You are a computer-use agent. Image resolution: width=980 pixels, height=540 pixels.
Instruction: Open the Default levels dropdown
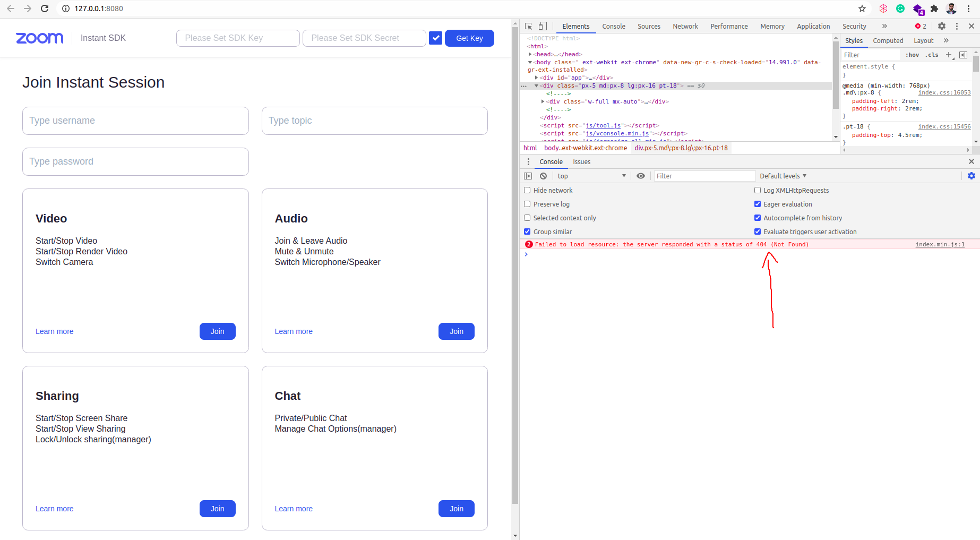(x=783, y=176)
